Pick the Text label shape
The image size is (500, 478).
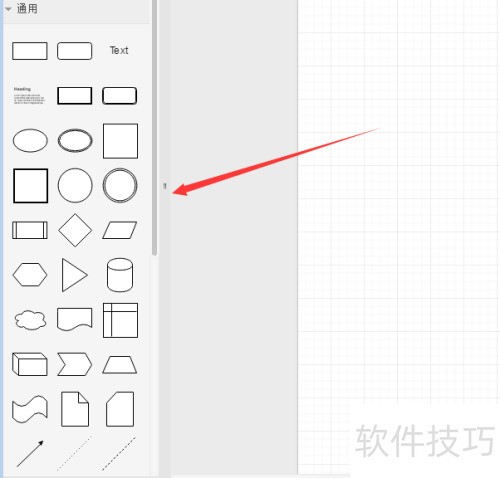[119, 50]
